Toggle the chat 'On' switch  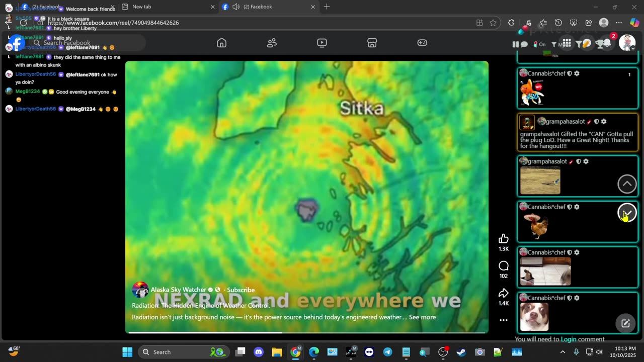pyautogui.click(x=539, y=44)
